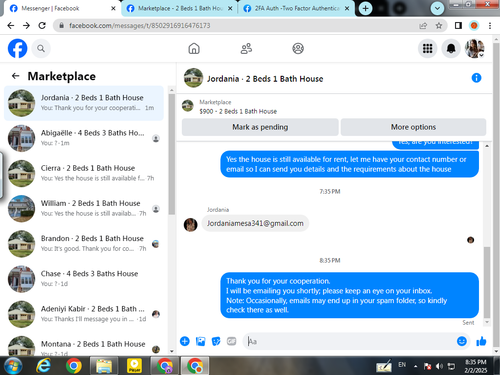
Task: Click More options button
Action: pos(413,127)
